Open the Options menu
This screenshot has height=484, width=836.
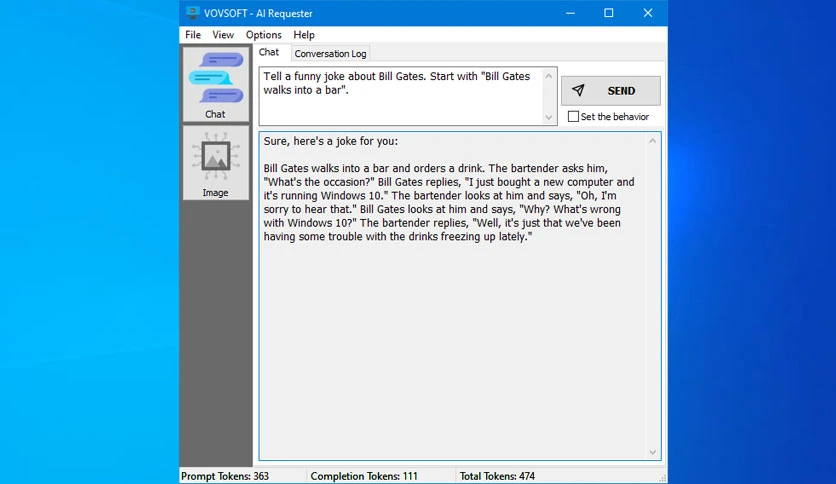[263, 35]
